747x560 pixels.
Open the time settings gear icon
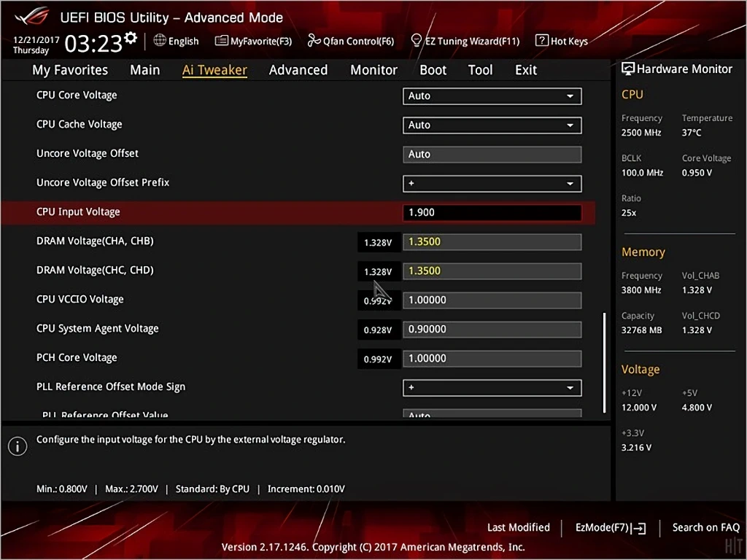[x=131, y=38]
